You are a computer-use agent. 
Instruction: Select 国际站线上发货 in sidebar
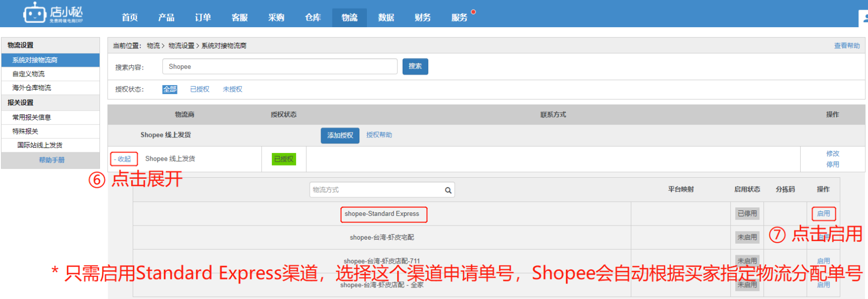point(50,145)
